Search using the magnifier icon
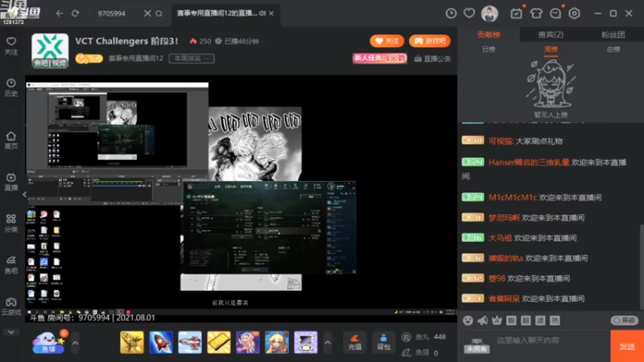Screen dimensions: 644x362 point(159,14)
